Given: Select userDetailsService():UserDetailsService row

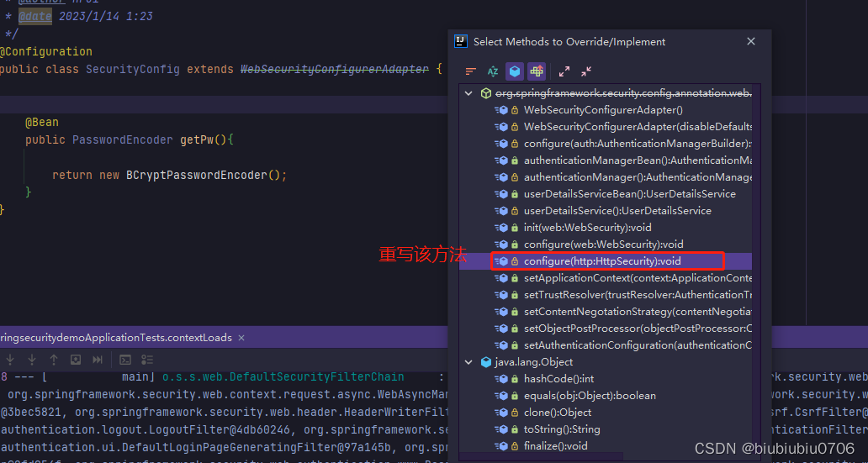Looking at the screenshot, I should [606, 211].
